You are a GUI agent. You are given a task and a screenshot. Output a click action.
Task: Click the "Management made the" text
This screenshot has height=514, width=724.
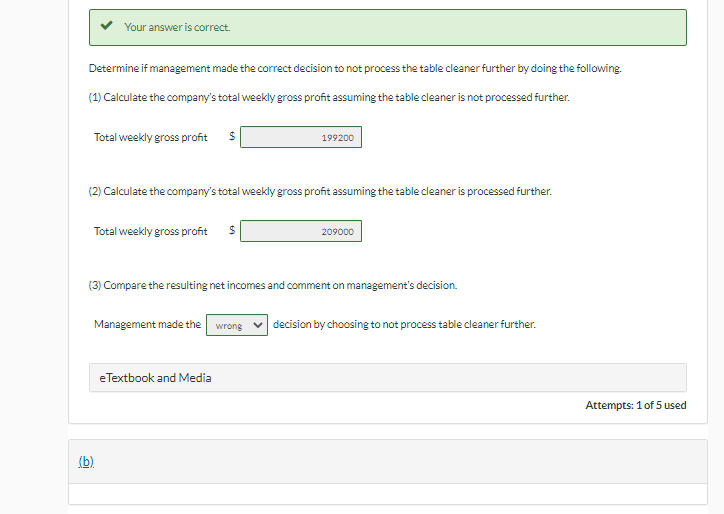pyautogui.click(x=147, y=325)
